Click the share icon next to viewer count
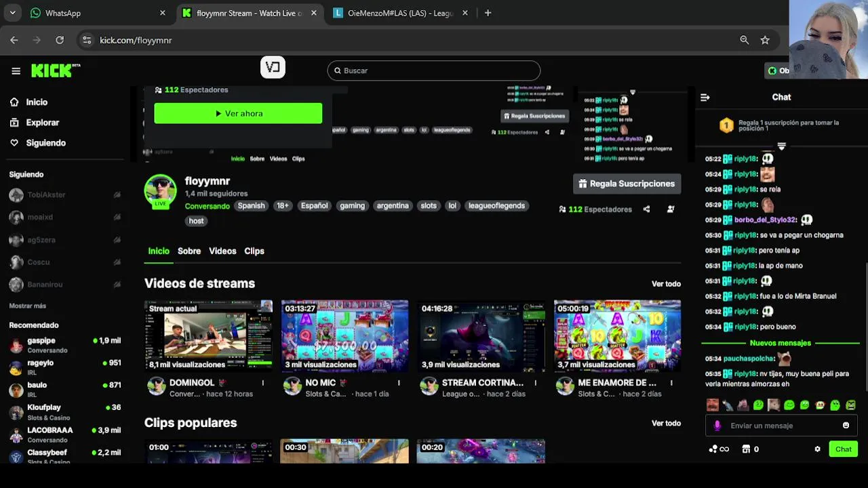The image size is (868, 488). [646, 209]
